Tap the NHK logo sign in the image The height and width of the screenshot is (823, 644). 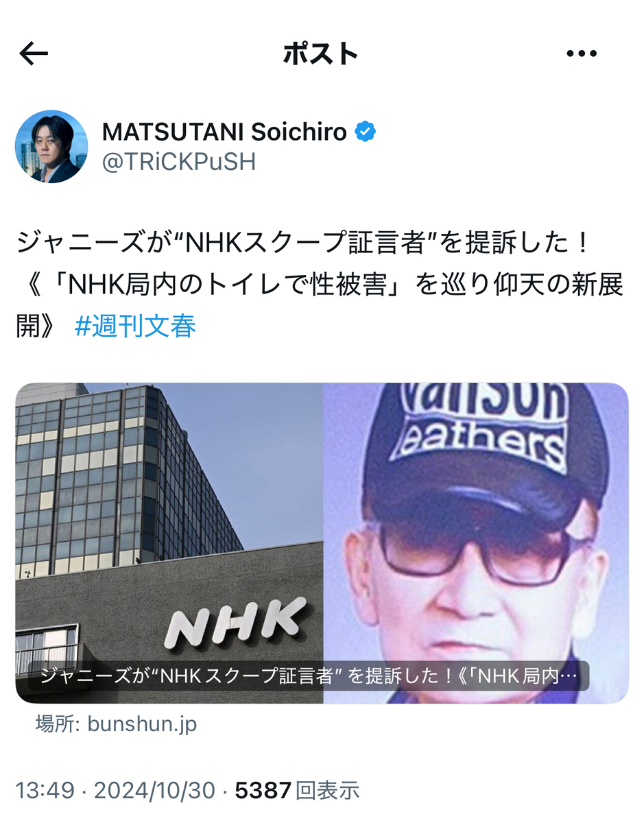[235, 623]
